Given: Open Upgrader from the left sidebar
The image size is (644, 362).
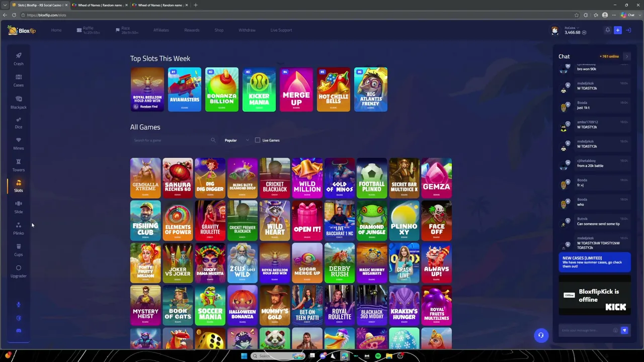Looking at the screenshot, I should [19, 271].
